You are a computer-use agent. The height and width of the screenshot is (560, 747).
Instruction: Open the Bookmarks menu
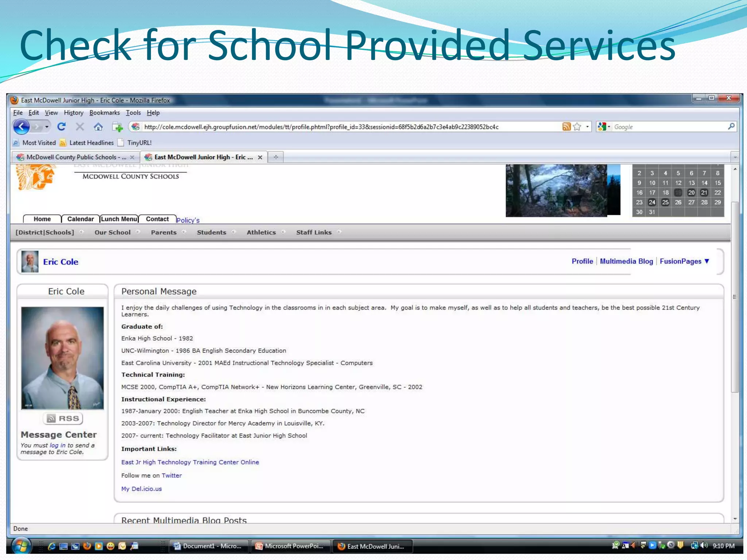(x=104, y=113)
